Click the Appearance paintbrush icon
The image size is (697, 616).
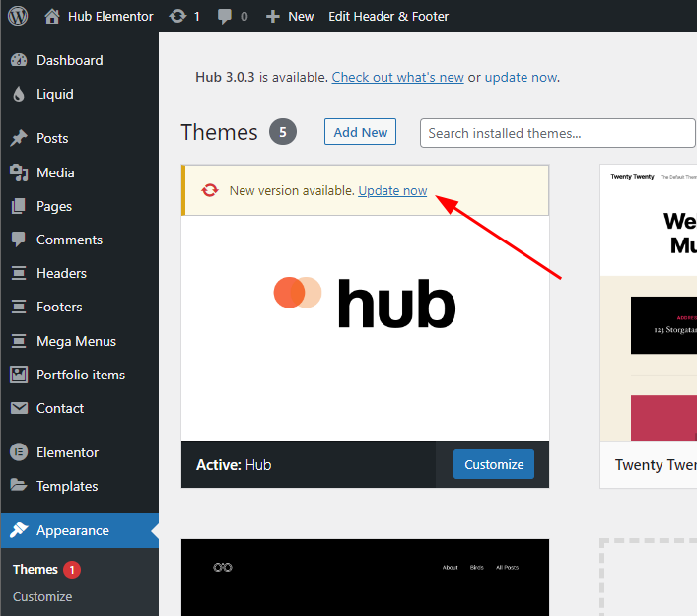[x=19, y=530]
